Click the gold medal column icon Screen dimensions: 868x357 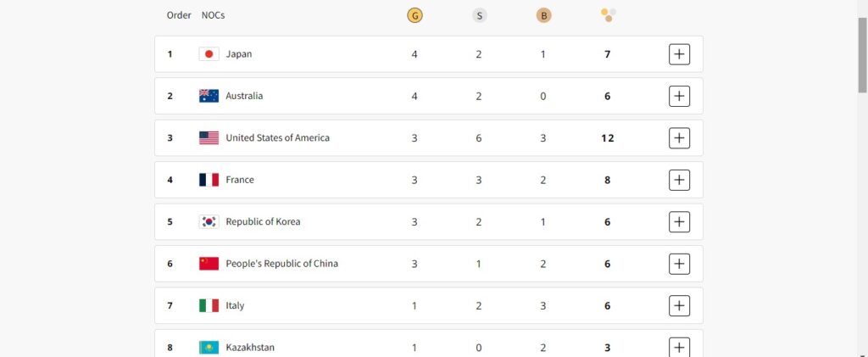[414, 15]
